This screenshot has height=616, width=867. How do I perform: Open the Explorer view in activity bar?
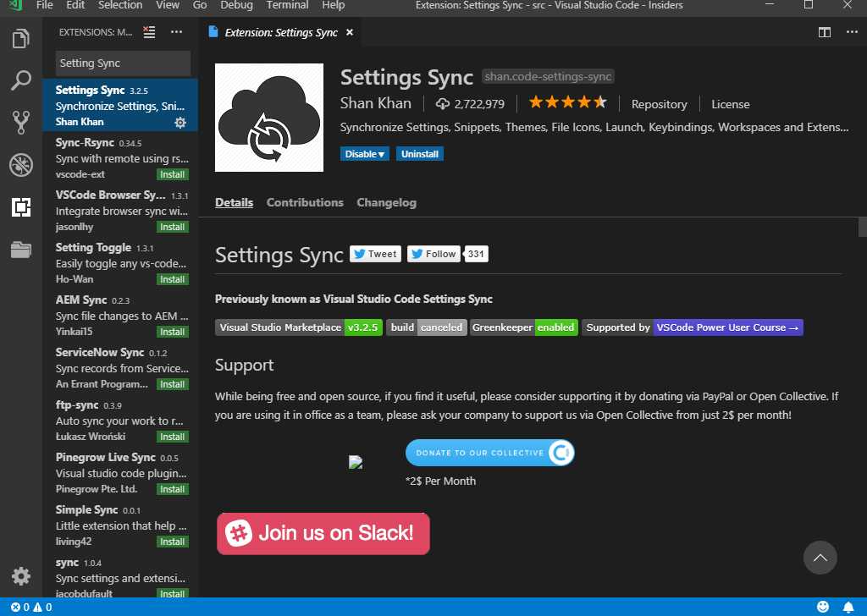click(21, 39)
